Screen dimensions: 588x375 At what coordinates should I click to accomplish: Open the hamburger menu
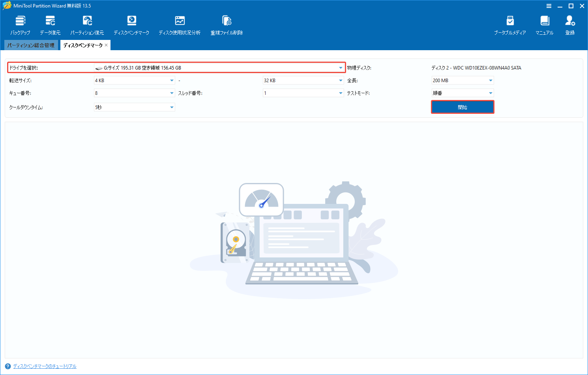click(549, 6)
